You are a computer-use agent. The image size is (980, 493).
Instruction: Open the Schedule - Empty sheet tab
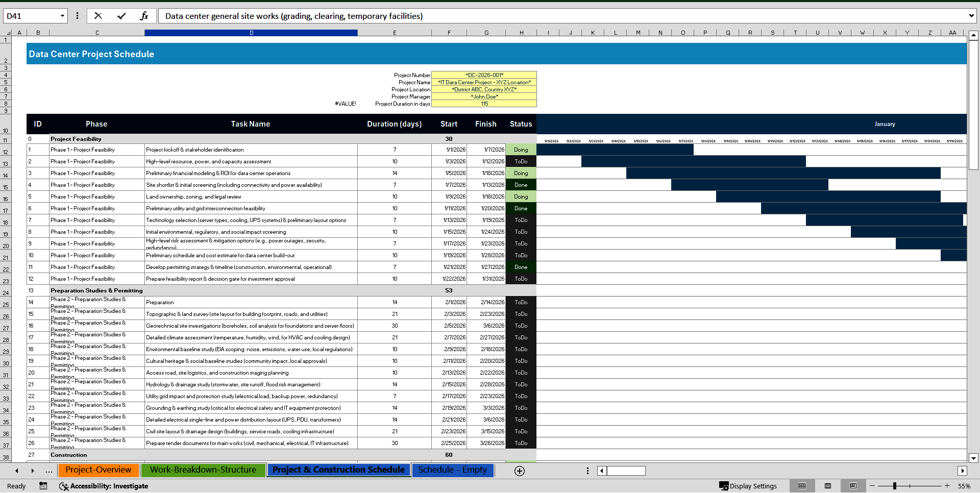[452, 470]
